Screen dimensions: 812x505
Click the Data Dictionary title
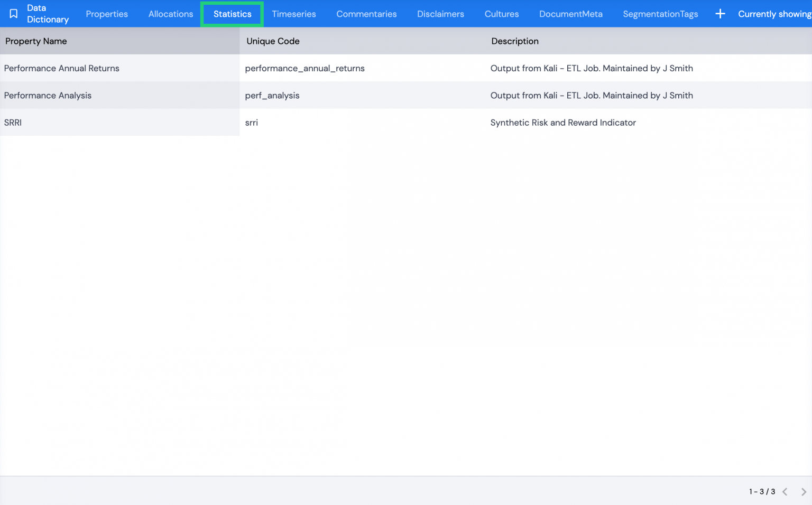[x=48, y=13]
